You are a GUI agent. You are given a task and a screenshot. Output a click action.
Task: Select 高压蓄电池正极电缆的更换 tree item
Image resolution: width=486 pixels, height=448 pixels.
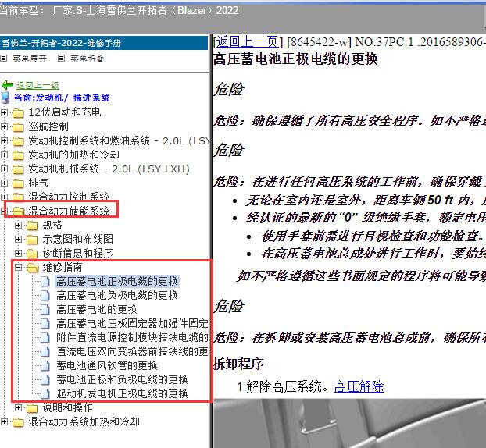click(117, 282)
